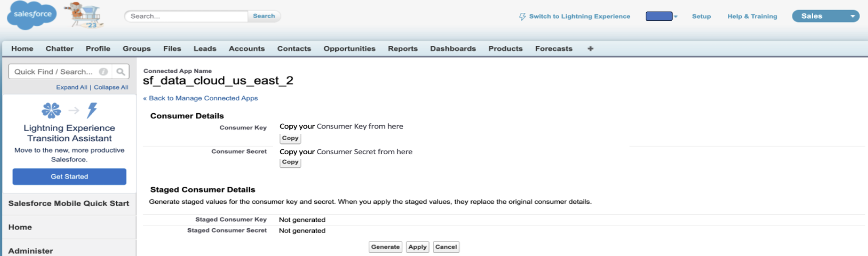Click the Lightning bolt icon beside Switch to Lightning
Viewport: 868px width, 256px height.
pyautogui.click(x=522, y=16)
